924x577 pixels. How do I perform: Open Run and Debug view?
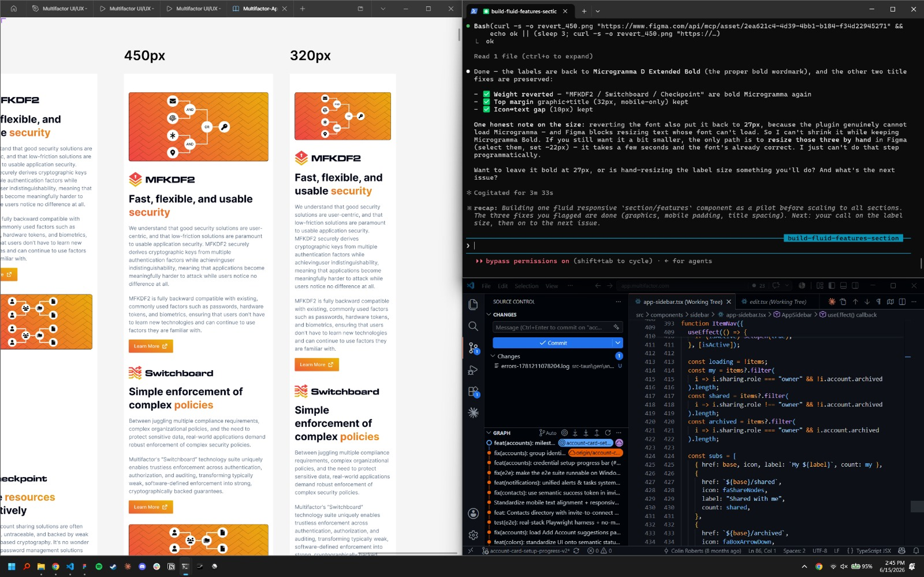473,370
